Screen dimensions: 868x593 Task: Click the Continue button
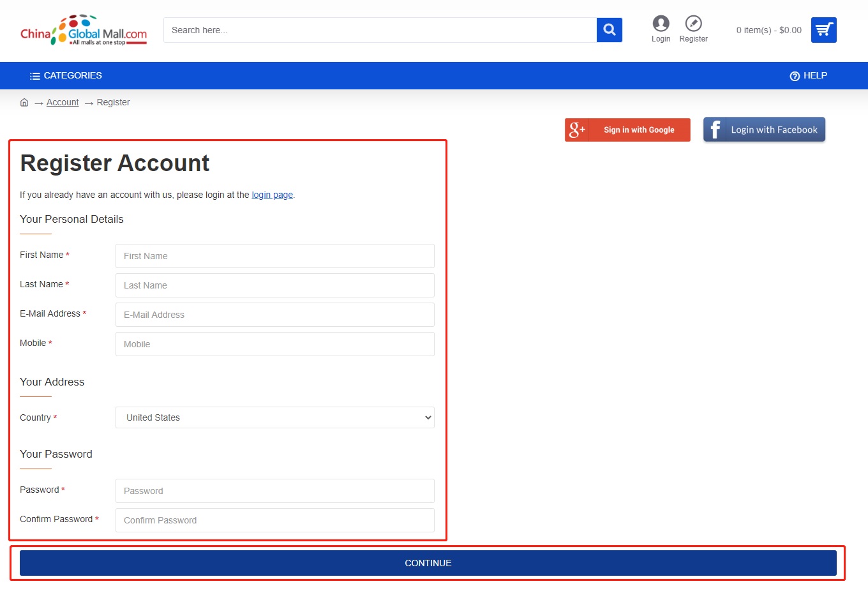pos(428,563)
